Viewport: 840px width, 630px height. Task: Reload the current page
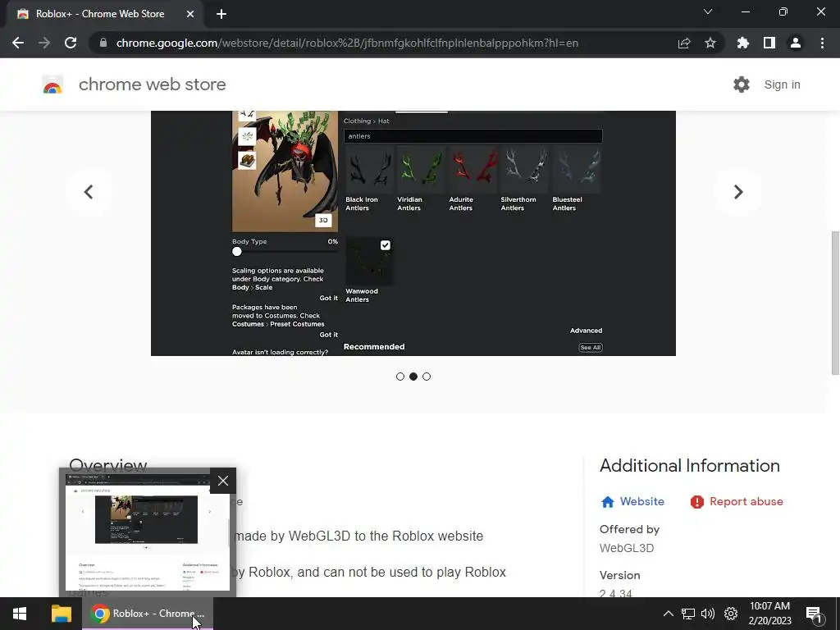pos(71,43)
